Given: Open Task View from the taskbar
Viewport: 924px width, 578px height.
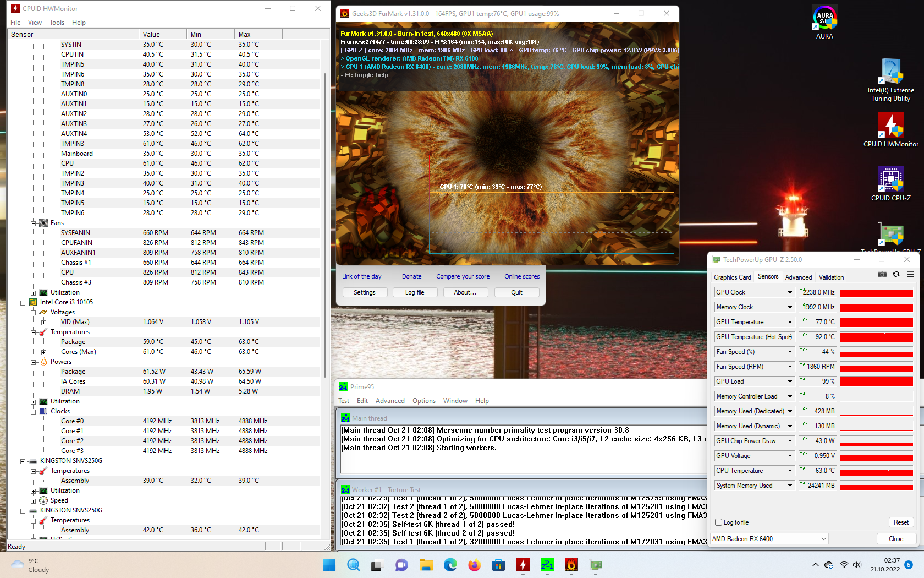Looking at the screenshot, I should point(377,565).
